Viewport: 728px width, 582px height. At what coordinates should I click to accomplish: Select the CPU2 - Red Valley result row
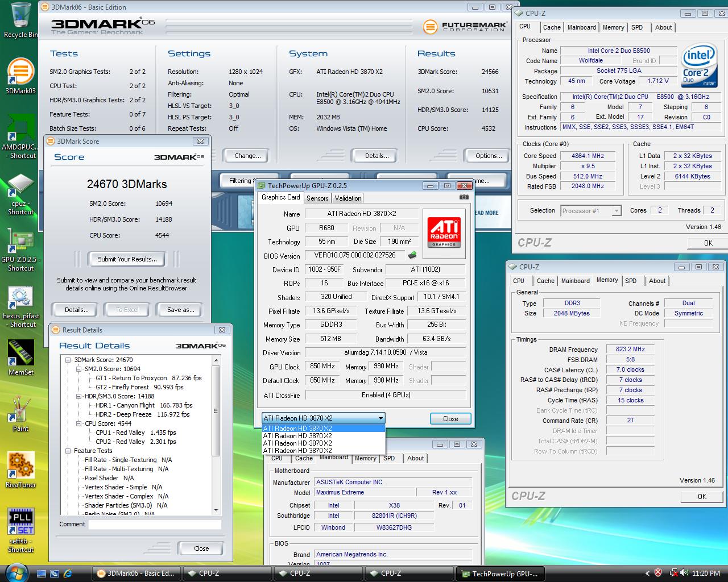(135, 442)
